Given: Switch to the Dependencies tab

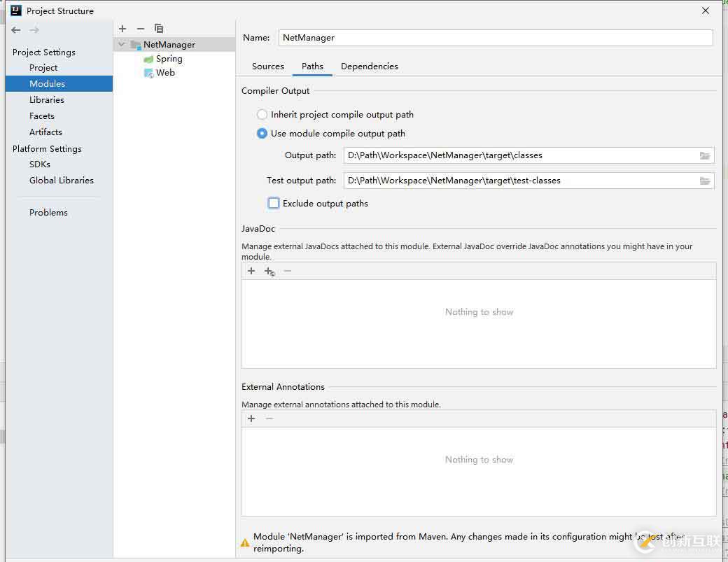Looking at the screenshot, I should (370, 66).
